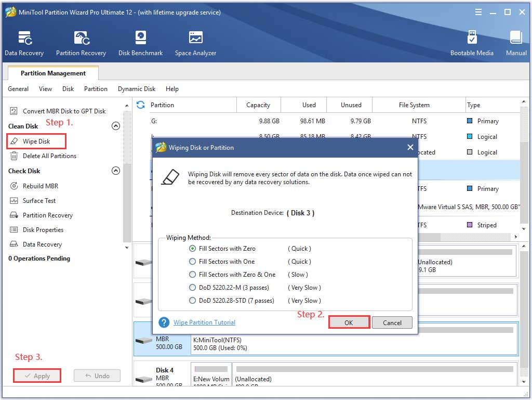Click the refresh icon beside Partition header
The image size is (532, 400).
(140, 105)
